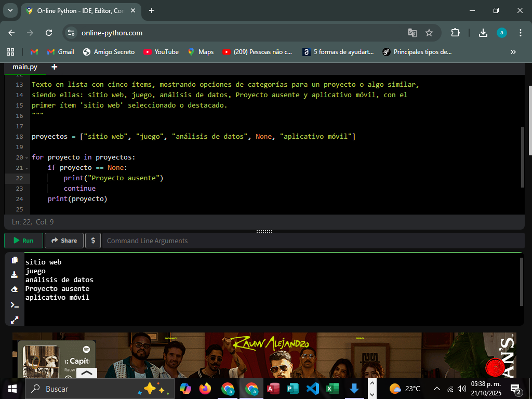Image resolution: width=532 pixels, height=399 pixels.
Task: Switch to the main.py tab
Action: 25,66
